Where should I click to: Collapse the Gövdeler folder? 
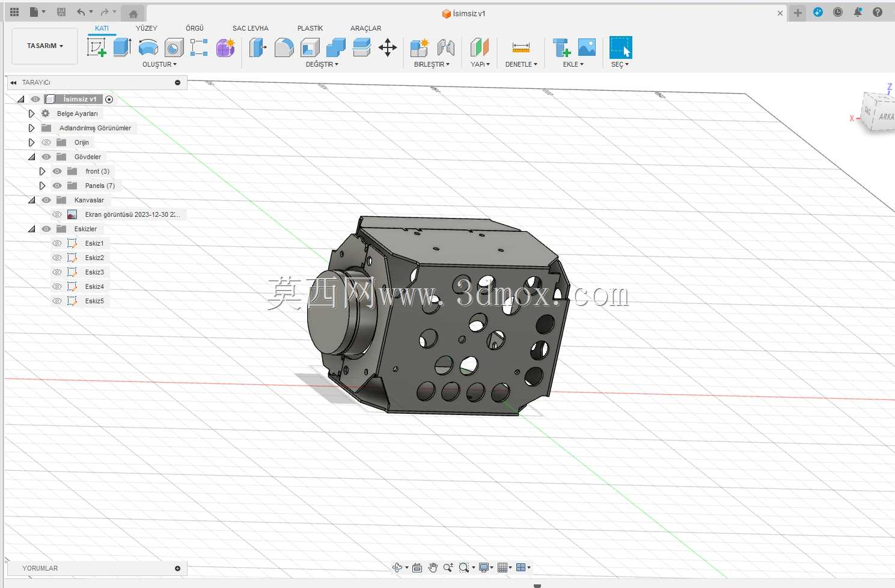(x=31, y=157)
